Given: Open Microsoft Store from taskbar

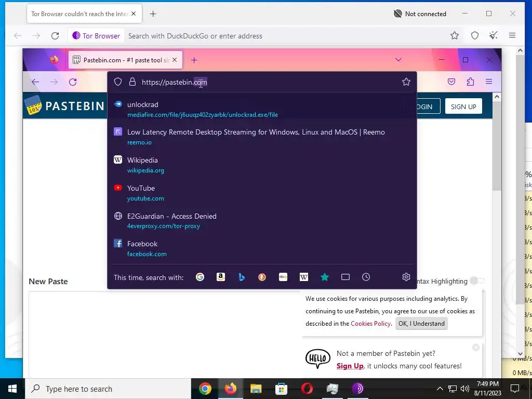Looking at the screenshot, I should 281,389.
